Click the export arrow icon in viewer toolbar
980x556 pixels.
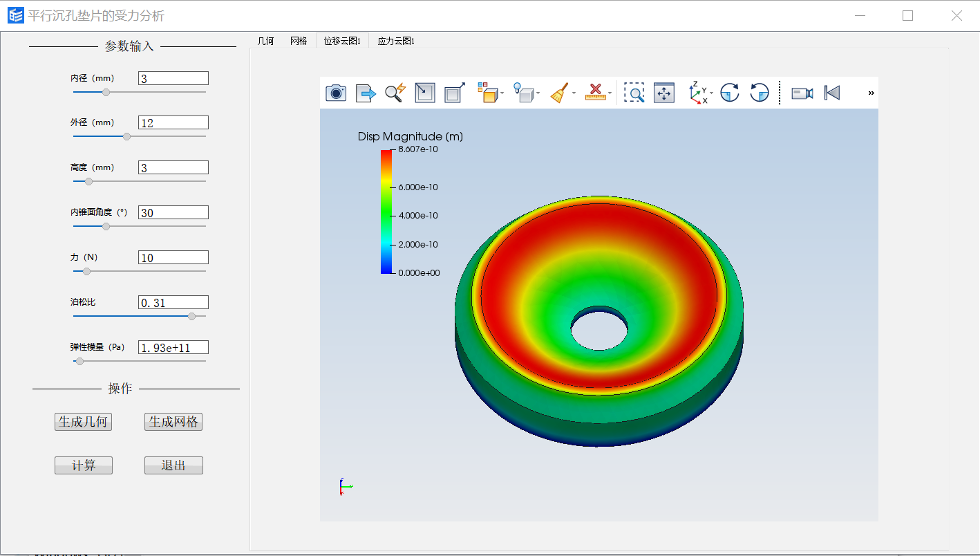[366, 93]
